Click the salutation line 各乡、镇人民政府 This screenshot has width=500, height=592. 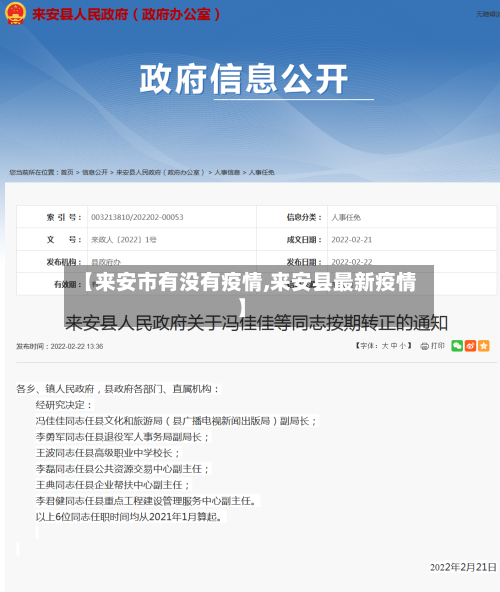pos(118,389)
